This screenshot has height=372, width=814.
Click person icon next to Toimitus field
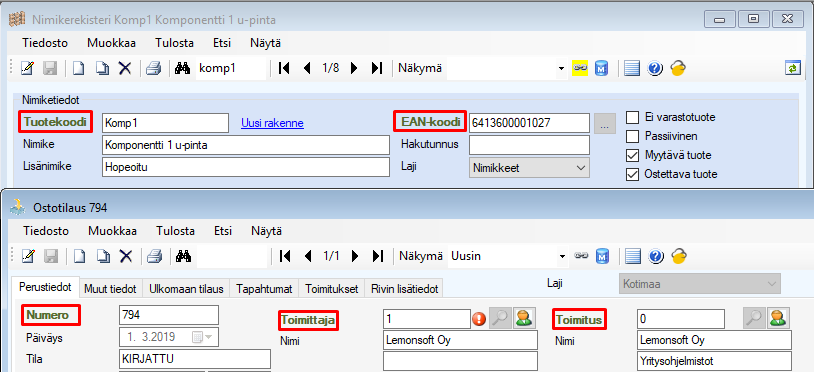777,319
